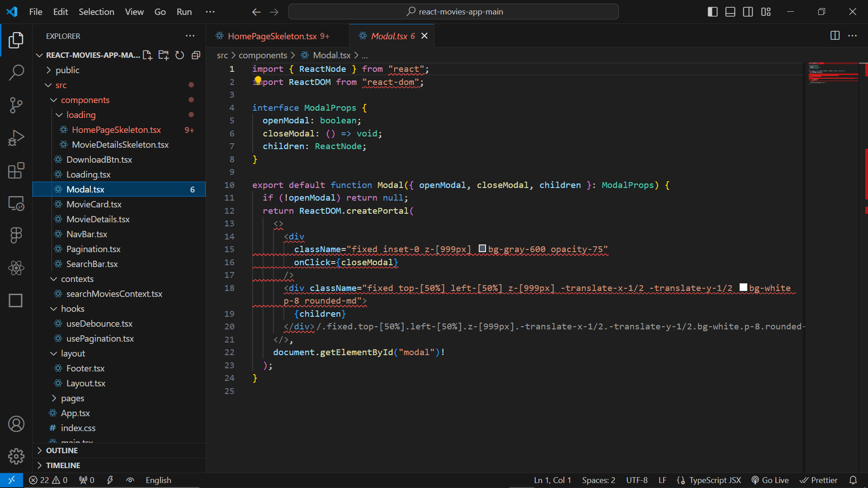Open the Run and Debug view
Viewport: 868px width, 488px height.
[16, 138]
